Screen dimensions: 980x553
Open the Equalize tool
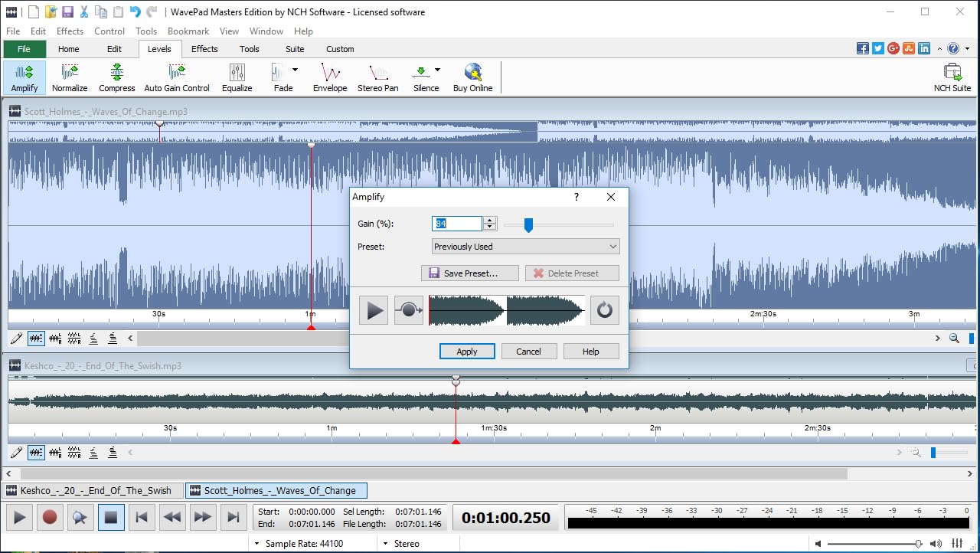coord(237,76)
